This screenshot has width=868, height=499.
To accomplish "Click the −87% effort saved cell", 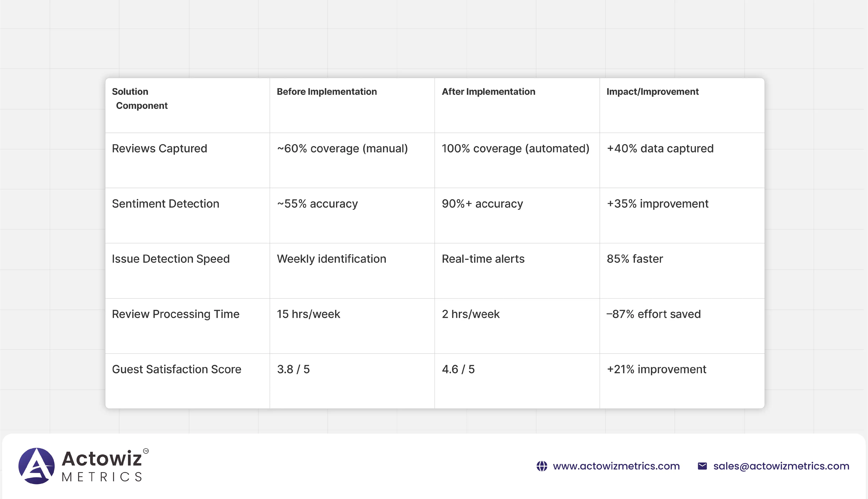I will pyautogui.click(x=653, y=314).
